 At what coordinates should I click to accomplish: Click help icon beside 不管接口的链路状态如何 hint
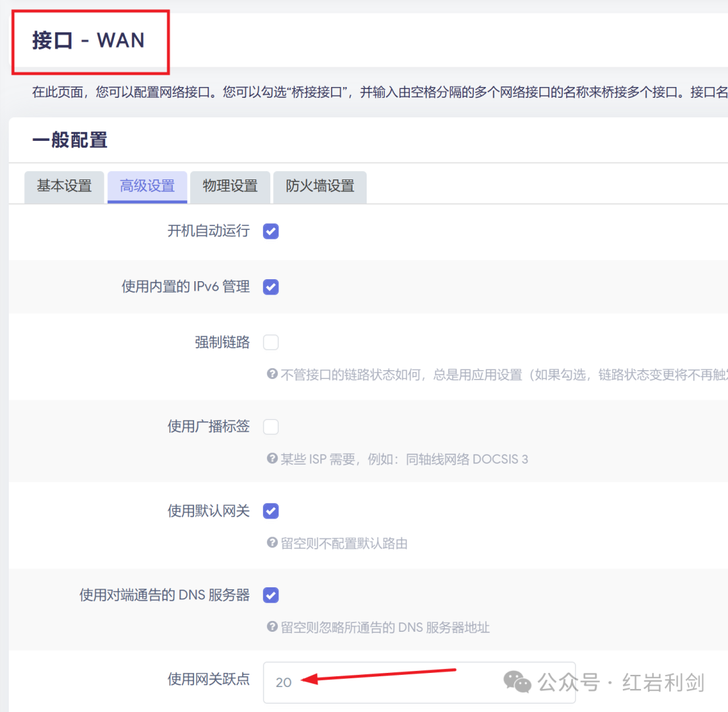tap(272, 374)
